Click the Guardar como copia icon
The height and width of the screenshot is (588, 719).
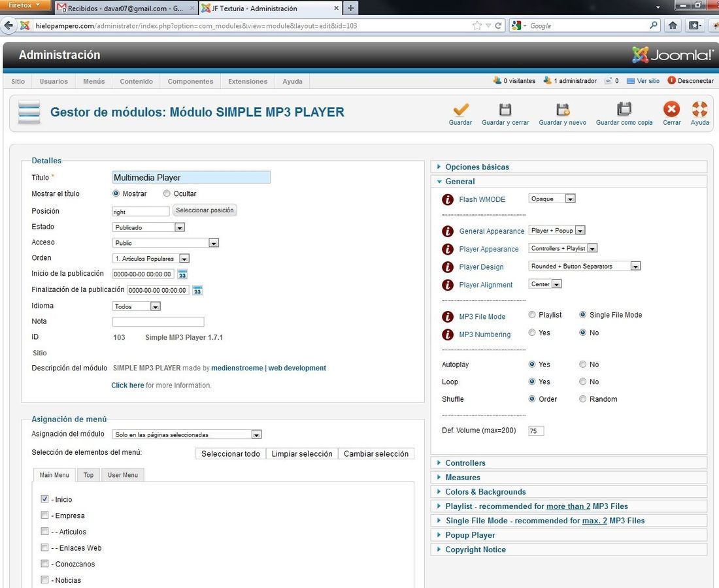(624, 109)
